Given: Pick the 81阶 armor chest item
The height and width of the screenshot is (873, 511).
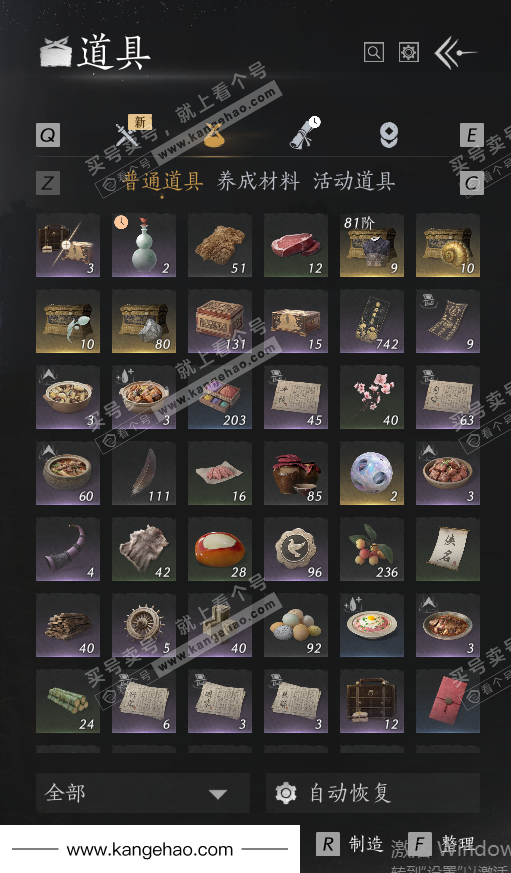Looking at the screenshot, I should (x=372, y=245).
